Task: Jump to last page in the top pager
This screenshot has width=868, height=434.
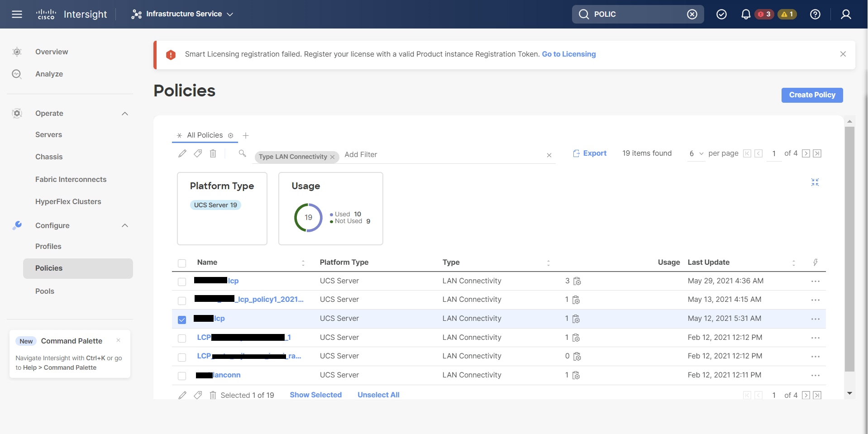Action: [x=817, y=153]
